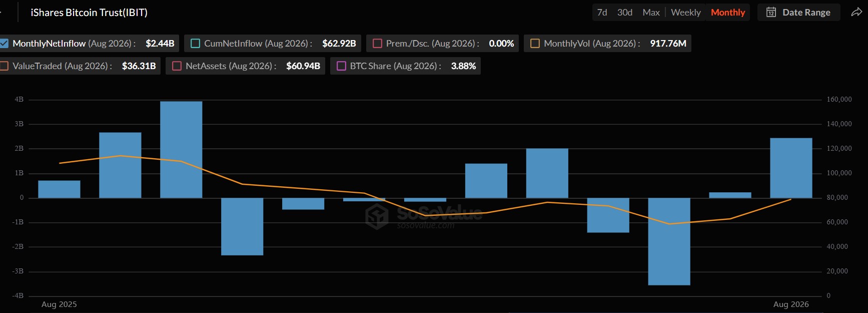Enable the NetAssets checkbox
The image size is (868, 313).
pyautogui.click(x=177, y=66)
